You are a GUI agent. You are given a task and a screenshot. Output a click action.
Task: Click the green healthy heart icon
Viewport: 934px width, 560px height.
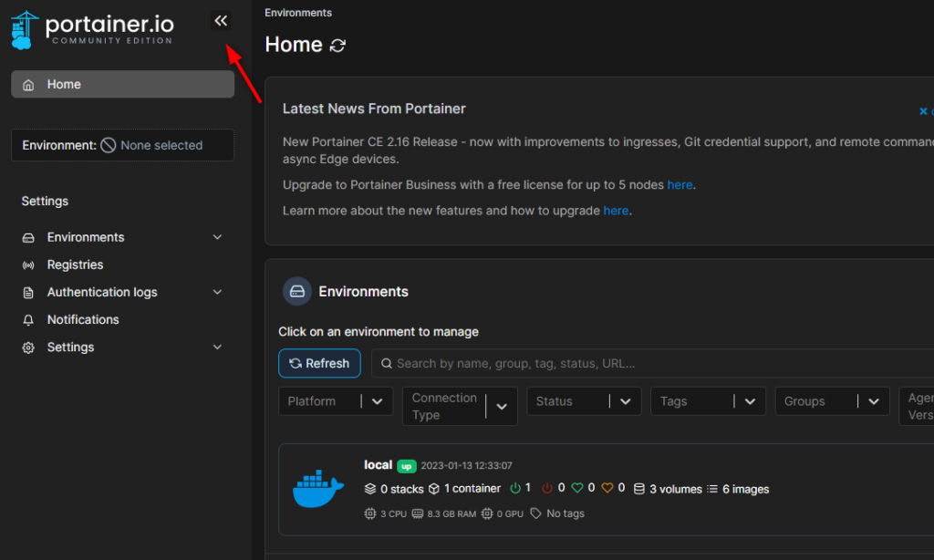tap(577, 488)
